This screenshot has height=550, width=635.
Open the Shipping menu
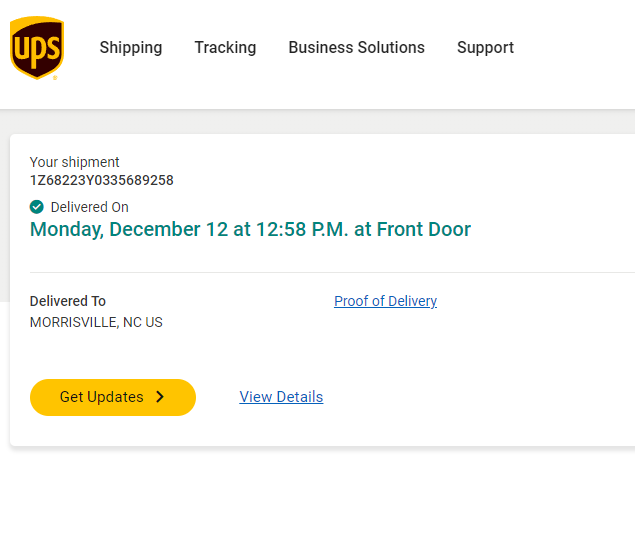131,48
